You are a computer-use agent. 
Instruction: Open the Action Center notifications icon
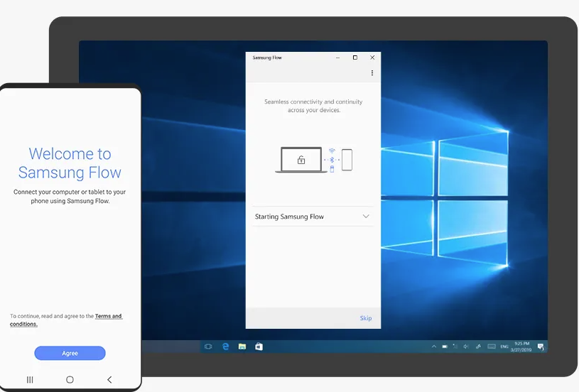coord(540,347)
